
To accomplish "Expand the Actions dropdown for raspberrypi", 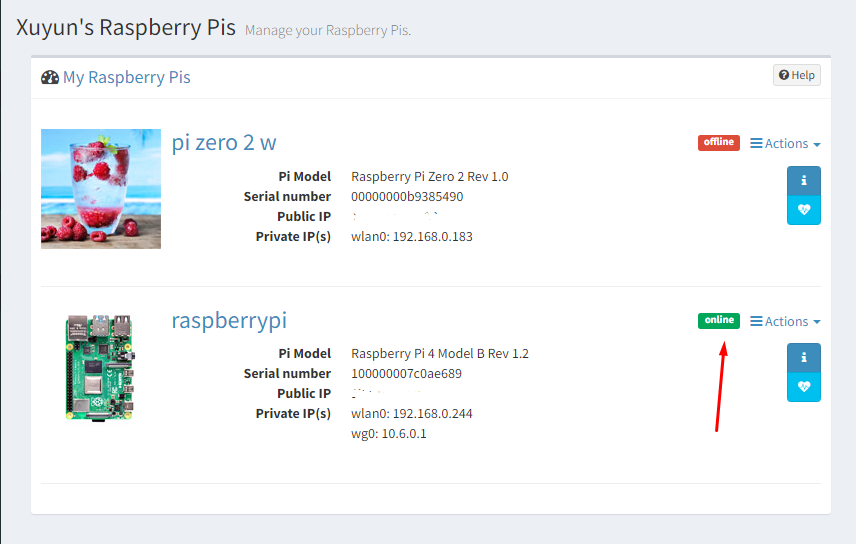I will click(785, 321).
